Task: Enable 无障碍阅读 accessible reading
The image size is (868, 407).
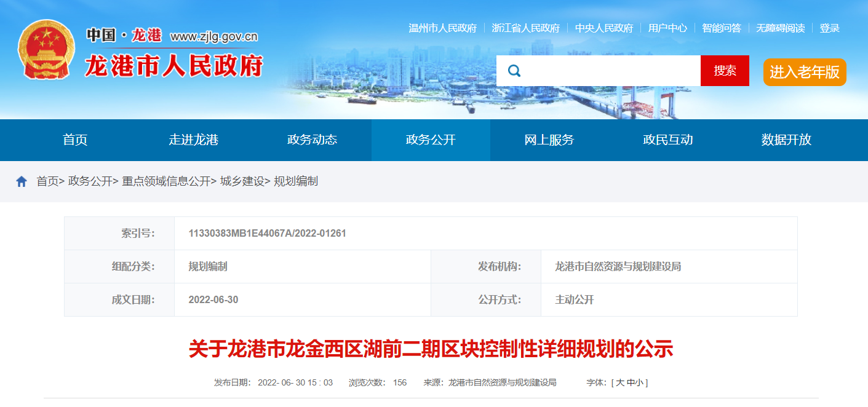Action: pyautogui.click(x=780, y=28)
